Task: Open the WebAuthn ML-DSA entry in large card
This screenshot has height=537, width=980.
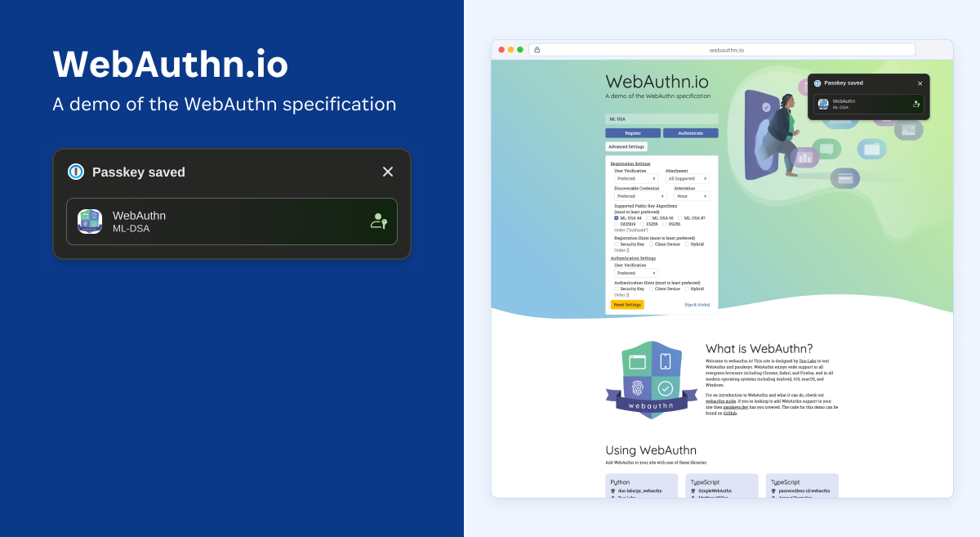Action: click(x=232, y=222)
